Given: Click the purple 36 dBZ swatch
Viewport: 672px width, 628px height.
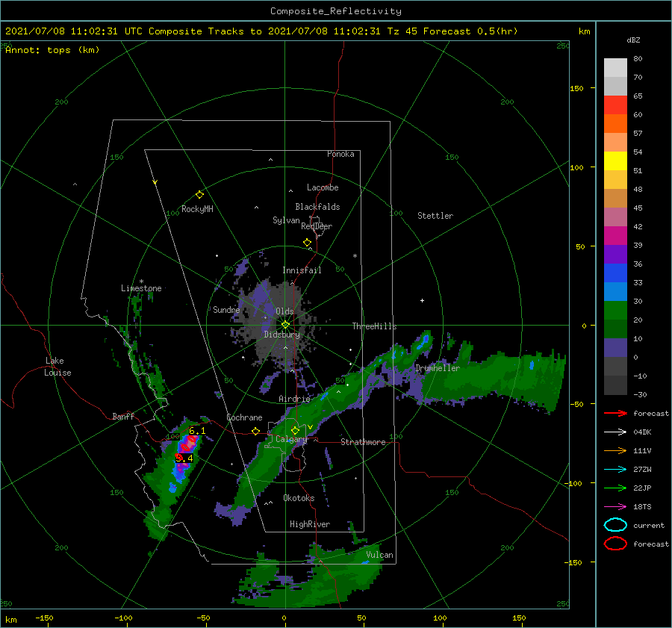Looking at the screenshot, I should point(615,254).
